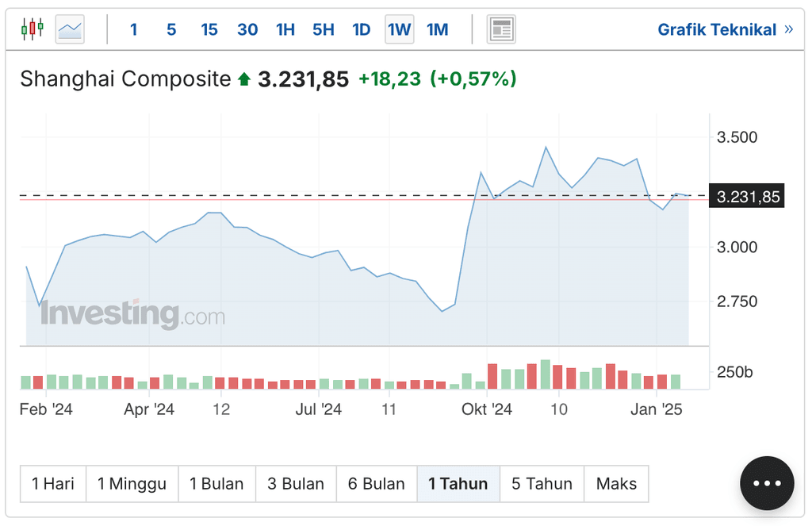Select the 5H timeframe icon

(x=323, y=29)
